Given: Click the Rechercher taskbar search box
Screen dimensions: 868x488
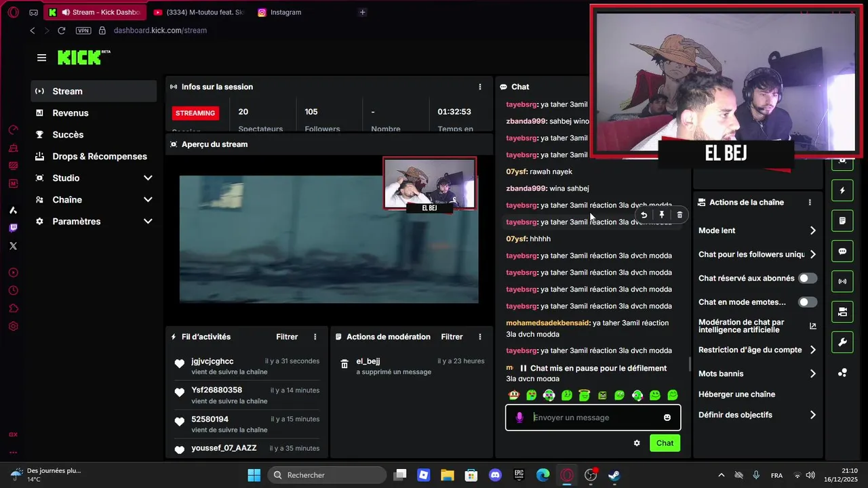Looking at the screenshot, I should coord(327,475).
